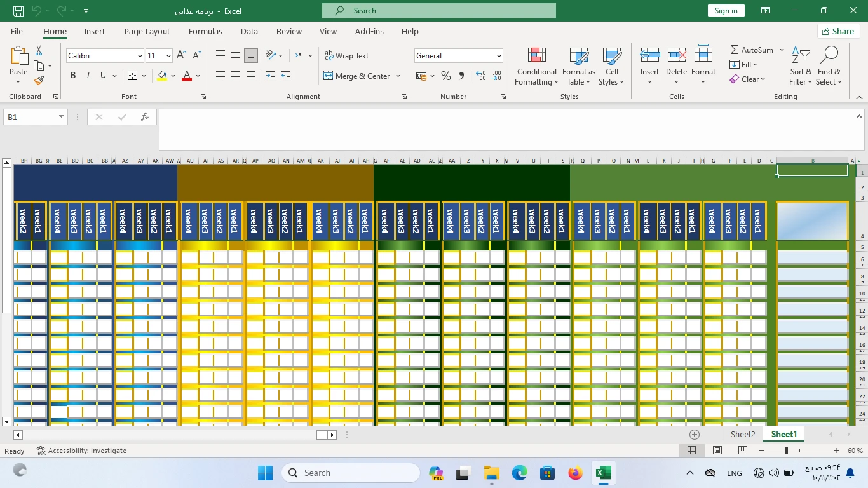This screenshot has height=488, width=868.
Task: Expand the Name Box dropdown arrow
Action: (61, 117)
